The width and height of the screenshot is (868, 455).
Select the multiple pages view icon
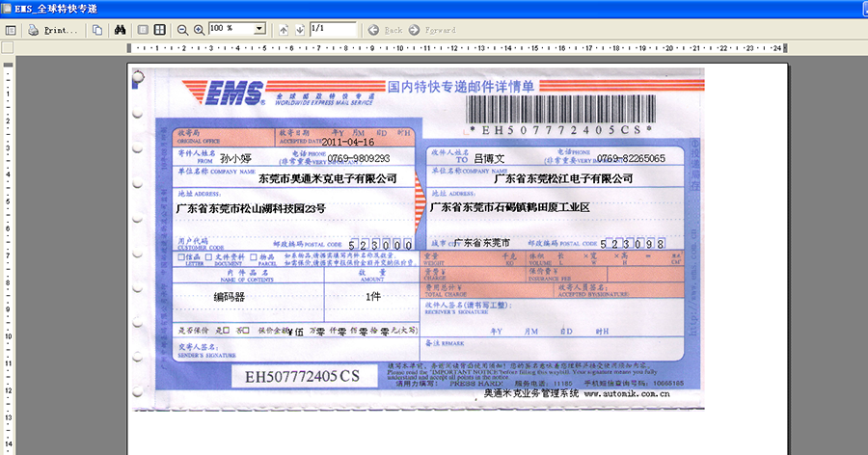(159, 30)
